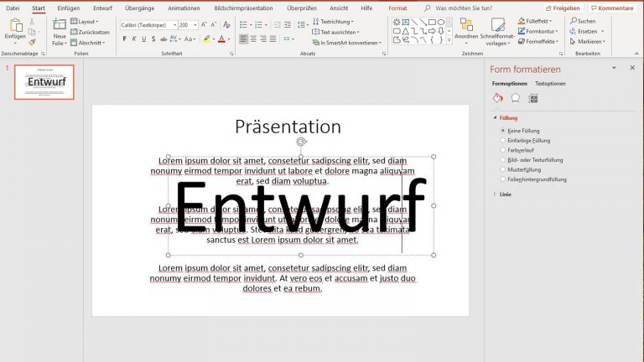
Task: Clear all formatting with the eraser A icon
Action: pos(226,25)
